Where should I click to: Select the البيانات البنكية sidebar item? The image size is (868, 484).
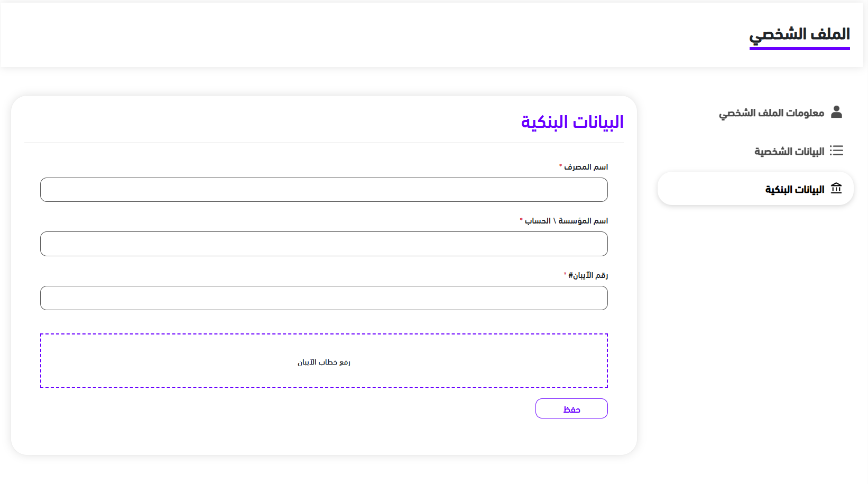click(x=795, y=190)
